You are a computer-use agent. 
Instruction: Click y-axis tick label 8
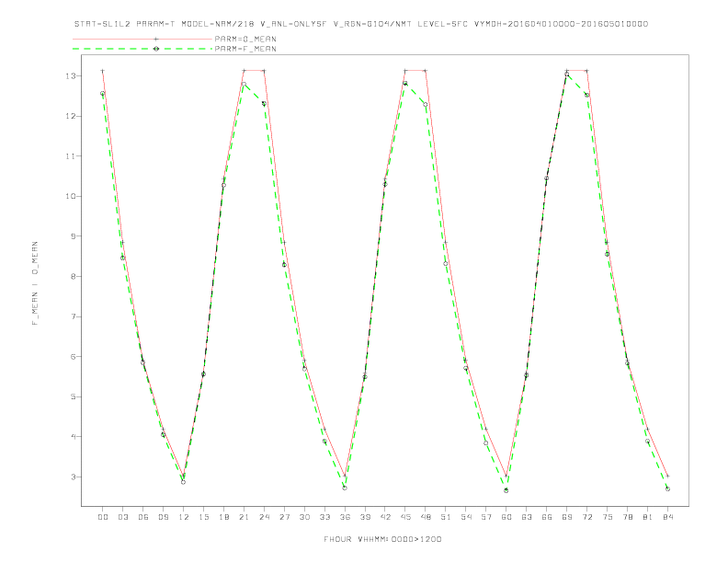(74, 276)
